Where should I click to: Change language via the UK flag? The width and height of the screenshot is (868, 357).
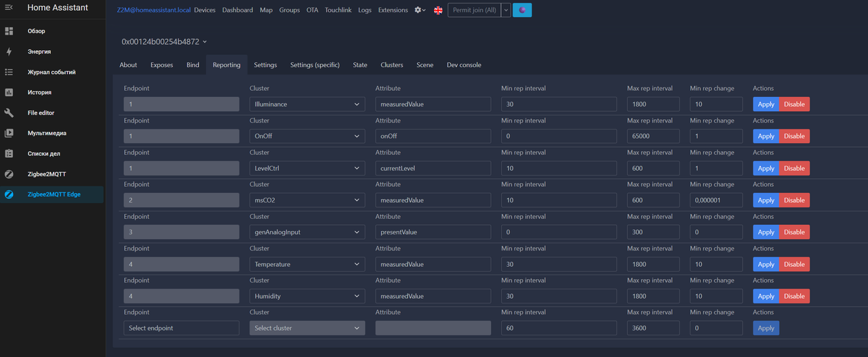[x=438, y=10]
